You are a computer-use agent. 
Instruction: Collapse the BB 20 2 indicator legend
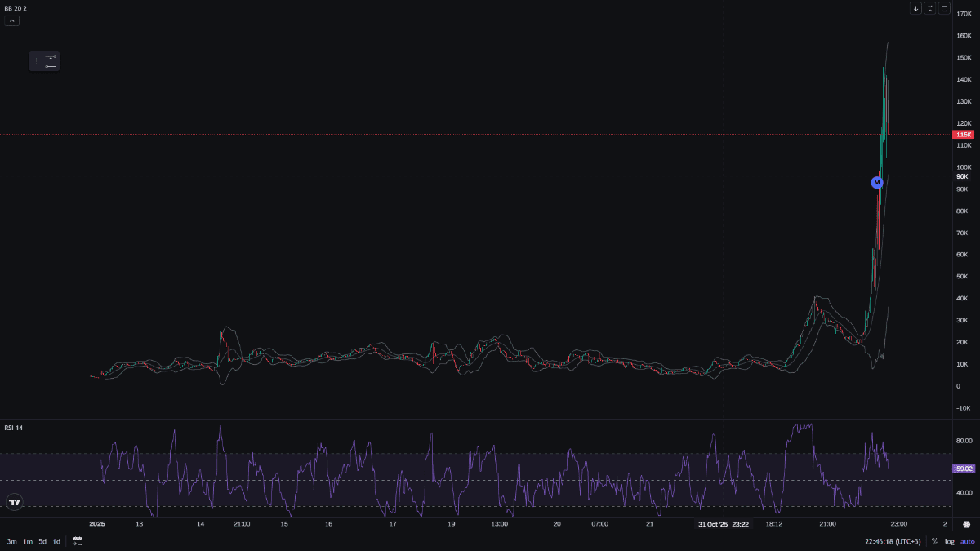coord(11,20)
